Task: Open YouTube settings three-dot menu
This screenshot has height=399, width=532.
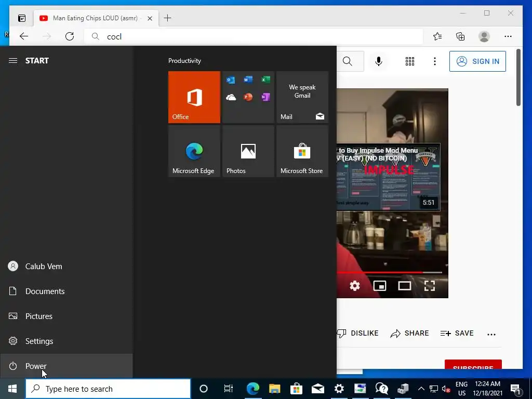Action: [435, 61]
